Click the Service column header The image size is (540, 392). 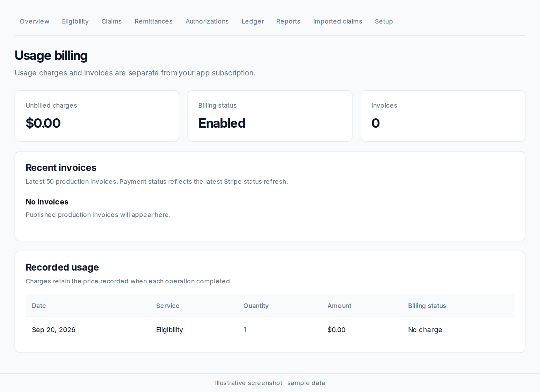(168, 306)
